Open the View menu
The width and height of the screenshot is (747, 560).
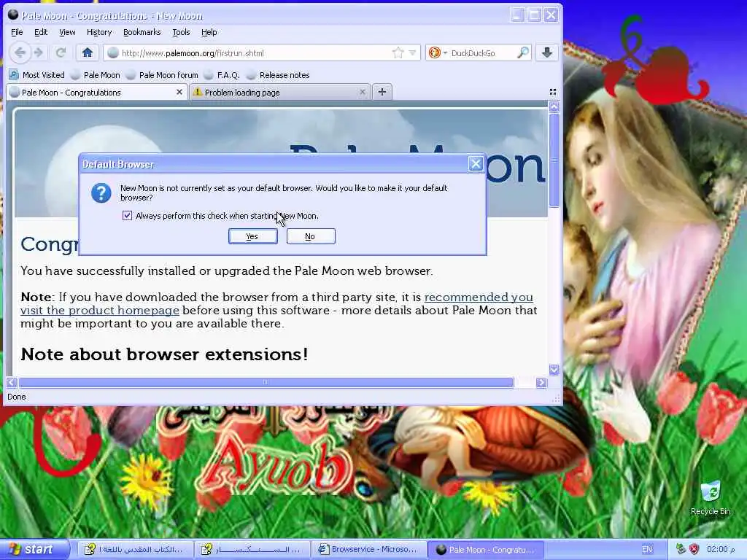tap(67, 32)
